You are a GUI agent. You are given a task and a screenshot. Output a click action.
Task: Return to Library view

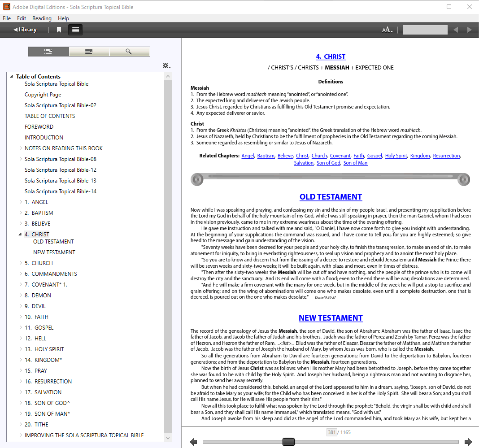tap(25, 30)
